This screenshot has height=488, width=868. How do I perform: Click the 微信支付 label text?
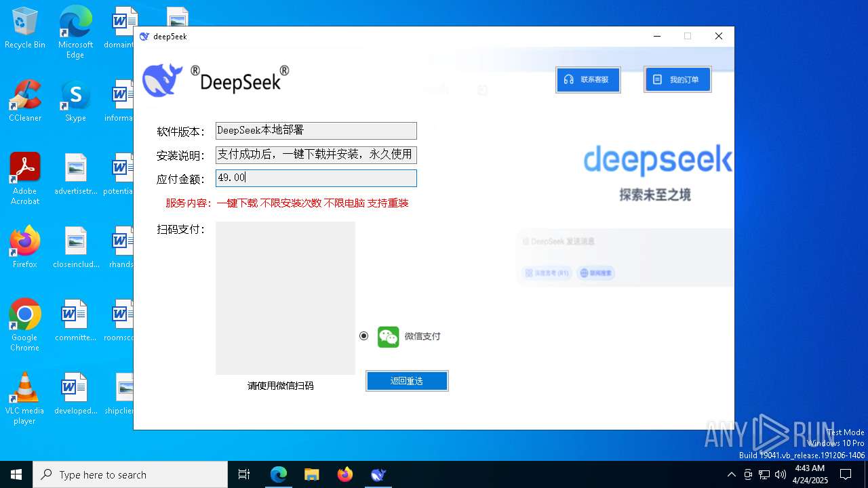(422, 336)
